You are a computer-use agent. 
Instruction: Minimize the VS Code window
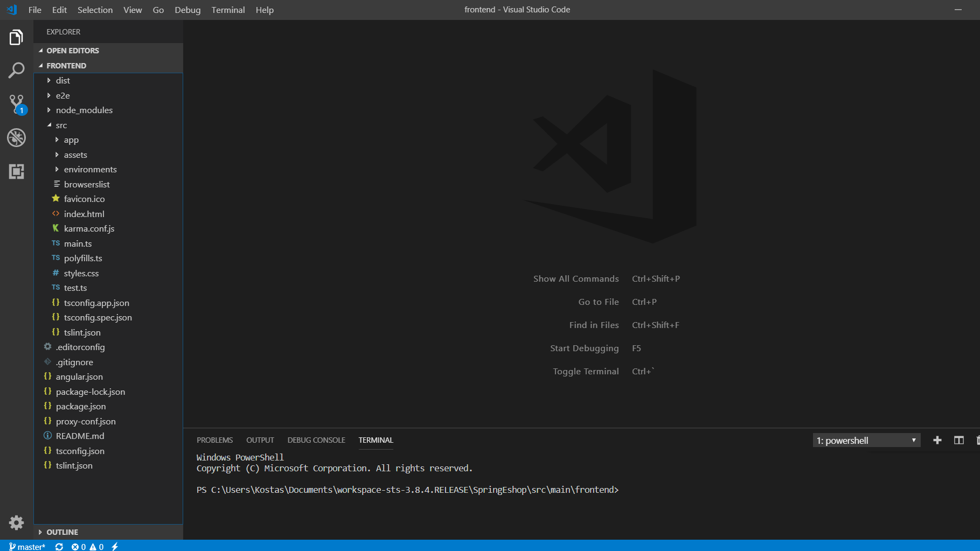pyautogui.click(x=958, y=10)
